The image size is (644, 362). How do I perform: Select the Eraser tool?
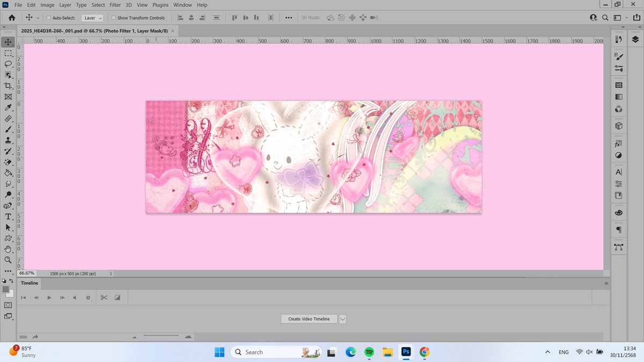point(8,162)
